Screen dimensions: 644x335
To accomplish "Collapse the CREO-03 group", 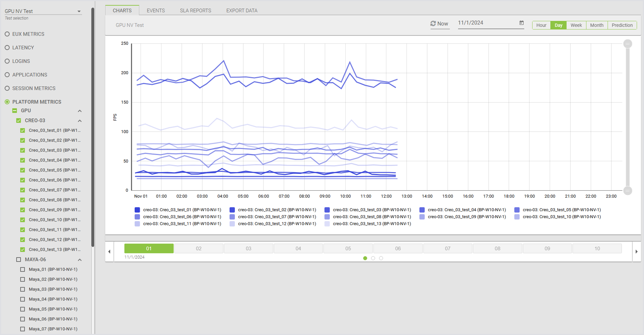I will [80, 121].
